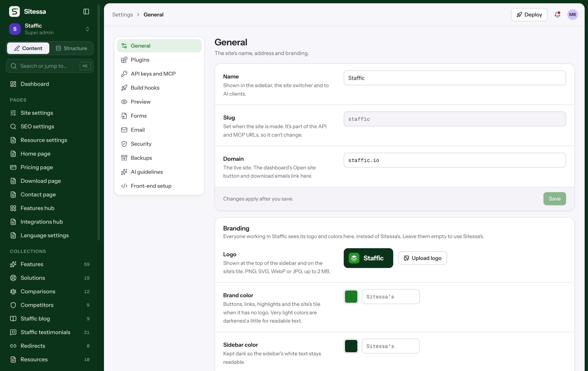Focus the Search or jump to box
Viewport: 588px width, 371px height.
tap(50, 66)
